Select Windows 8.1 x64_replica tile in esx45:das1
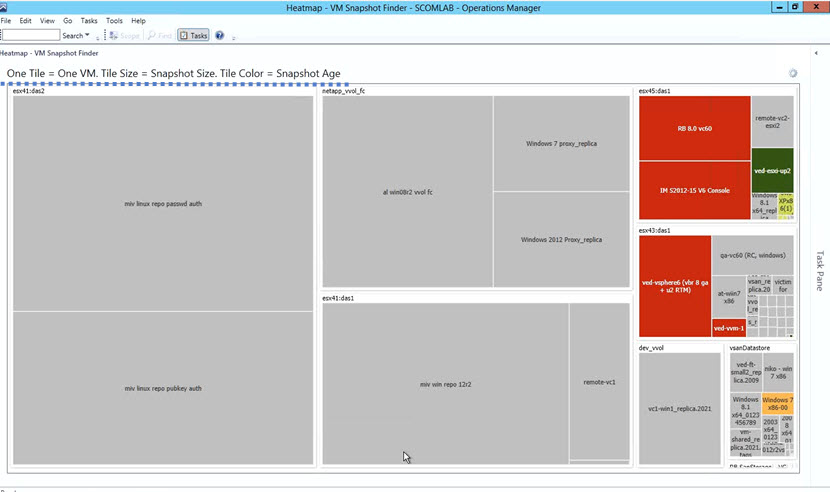The width and height of the screenshot is (830, 492). 764,206
